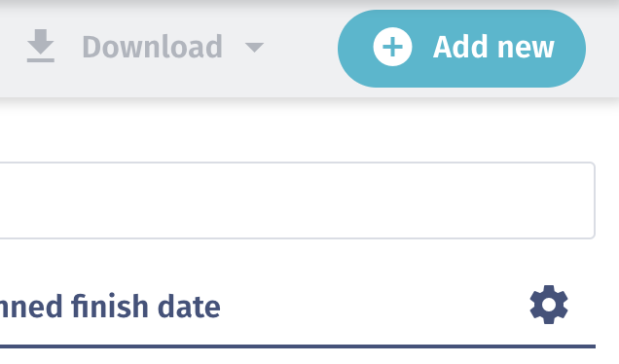Choose the Download toolbar item
619x364 pixels.
coord(145,47)
